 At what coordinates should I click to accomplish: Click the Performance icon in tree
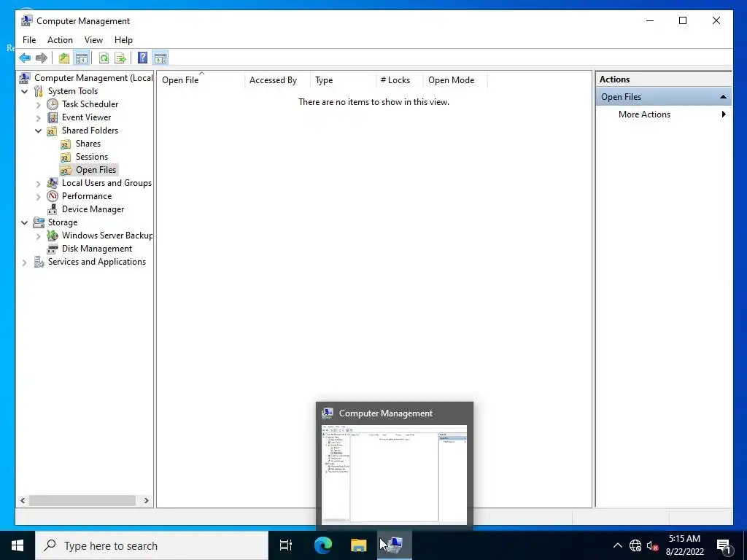coord(53,196)
